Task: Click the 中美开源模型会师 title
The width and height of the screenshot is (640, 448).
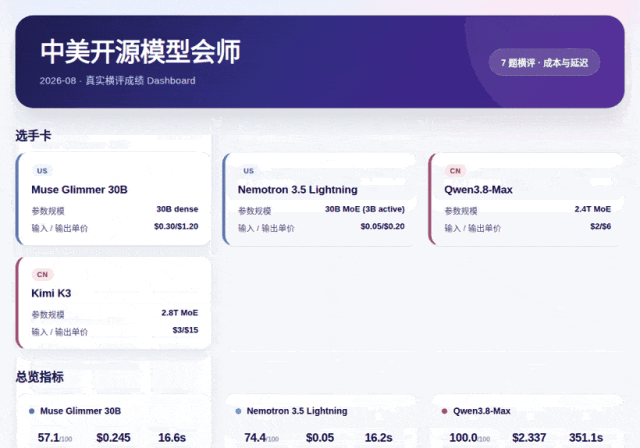Action: [x=140, y=52]
